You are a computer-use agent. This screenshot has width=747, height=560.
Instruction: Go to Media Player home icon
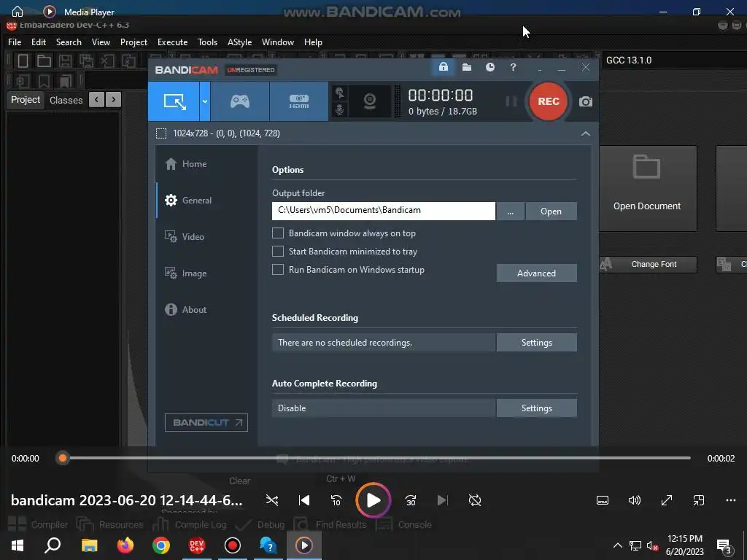pos(18,12)
